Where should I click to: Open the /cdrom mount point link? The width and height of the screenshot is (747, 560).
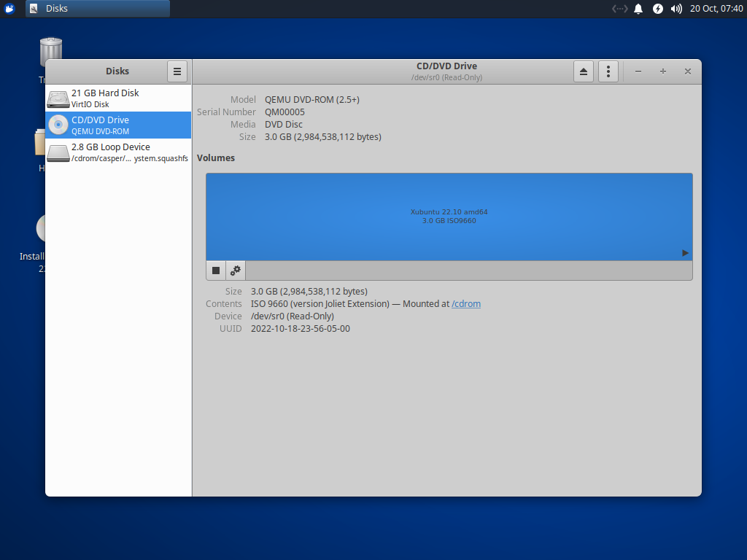[x=466, y=303]
